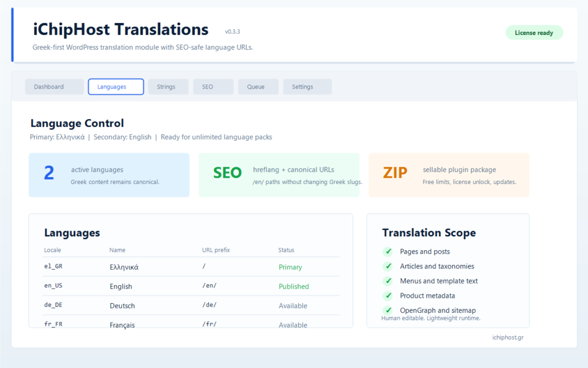Go to the Queue tab

[x=258, y=87]
